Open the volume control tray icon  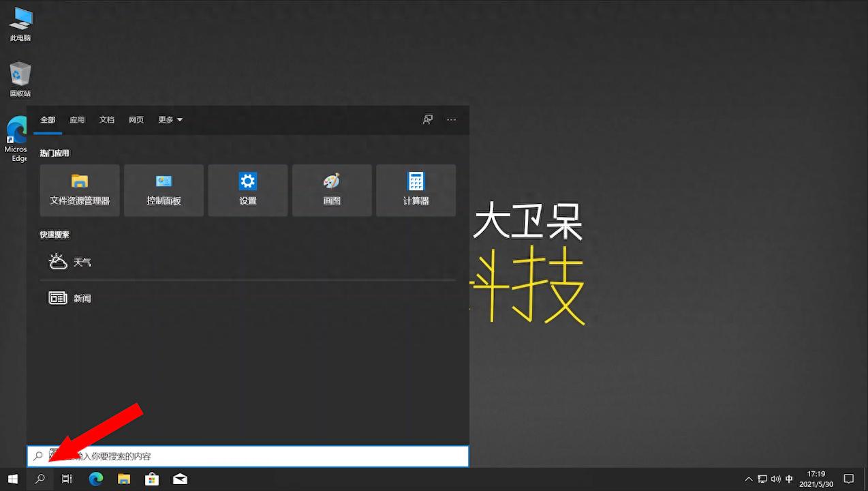coord(775,479)
